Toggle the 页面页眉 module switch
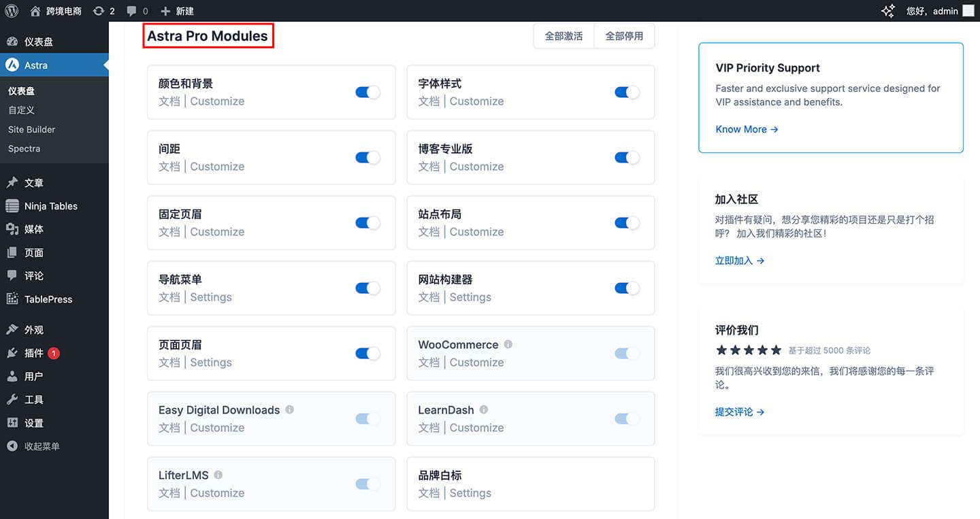980x519 pixels. (x=367, y=354)
